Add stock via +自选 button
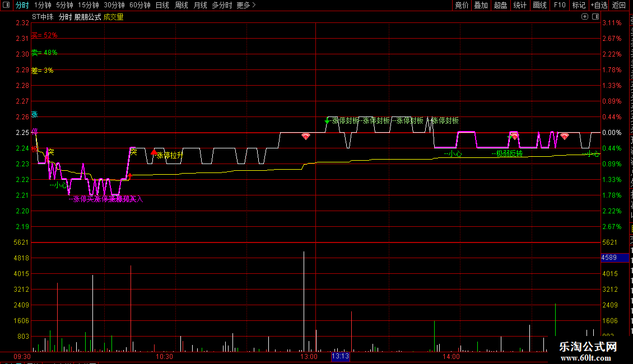The height and width of the screenshot is (364, 633). [599, 5]
